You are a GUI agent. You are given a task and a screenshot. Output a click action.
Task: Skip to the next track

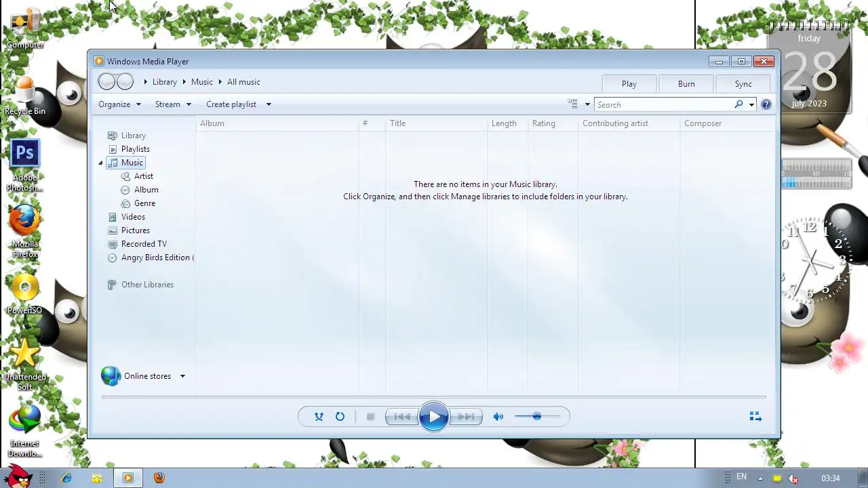[466, 417]
